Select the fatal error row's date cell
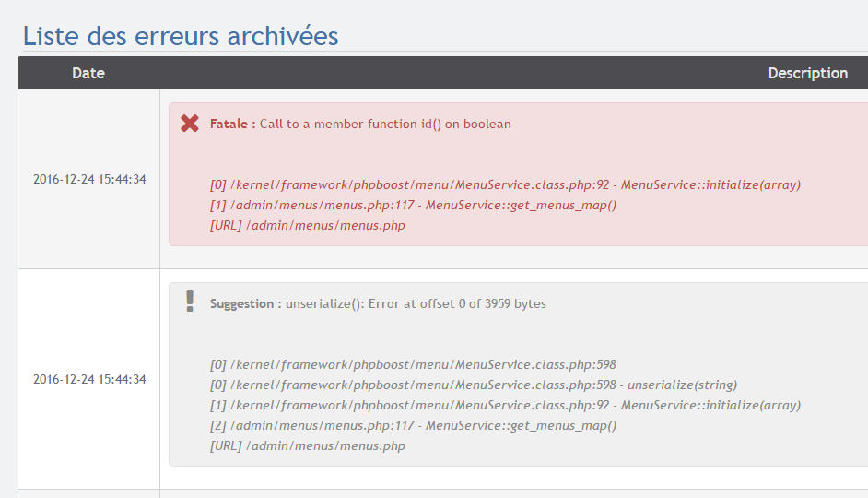Image resolution: width=868 pixels, height=498 pixels. pos(89,179)
